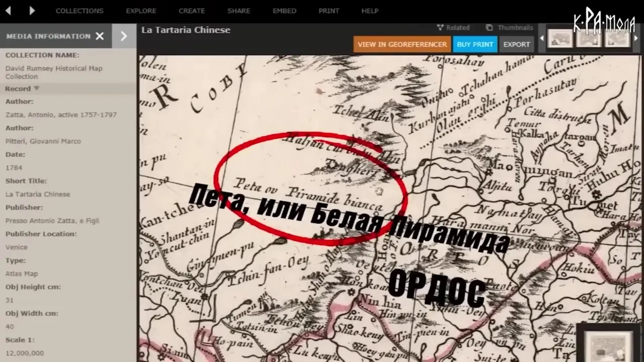The image size is (644, 362).
Task: Click 'David Rumsey Historical Map Collection' text
Action: coord(54,72)
